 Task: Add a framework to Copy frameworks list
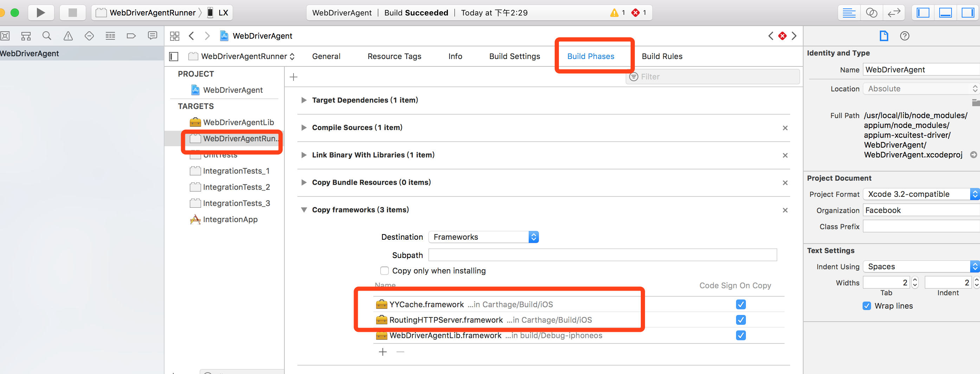(383, 352)
